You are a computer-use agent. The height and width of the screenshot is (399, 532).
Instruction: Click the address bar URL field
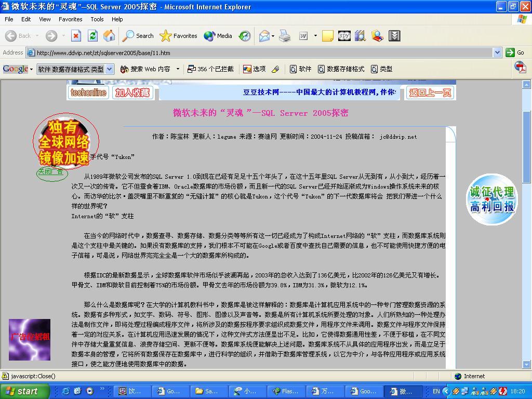tap(260, 52)
